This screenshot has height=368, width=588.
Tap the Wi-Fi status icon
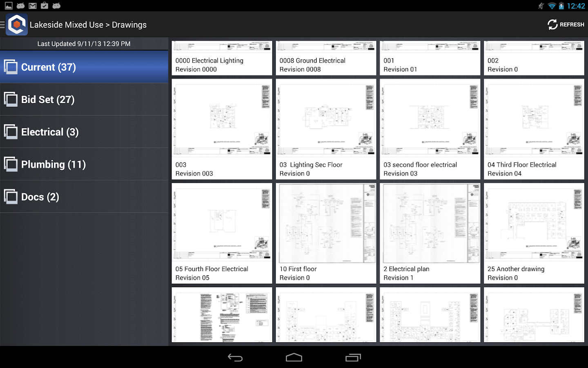click(x=552, y=6)
